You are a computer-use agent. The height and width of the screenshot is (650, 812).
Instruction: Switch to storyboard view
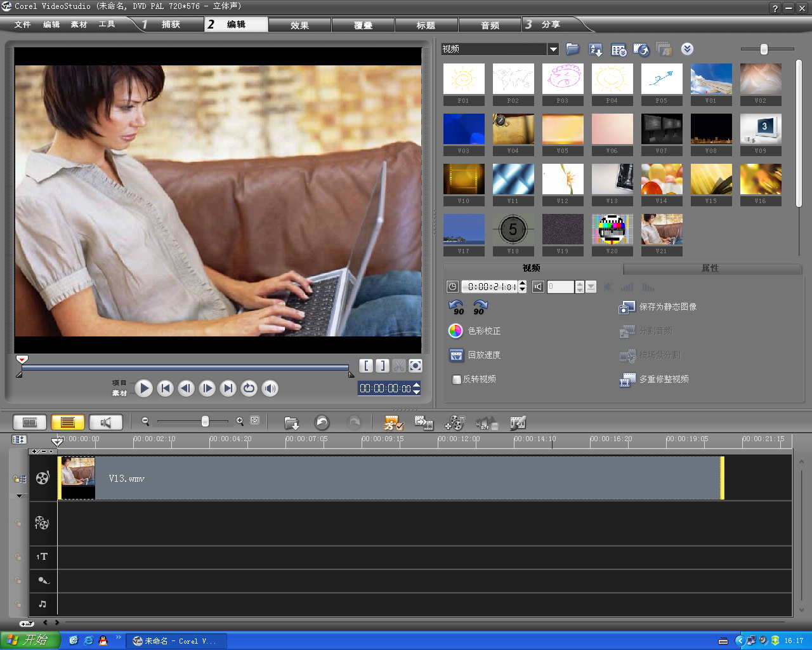click(x=30, y=422)
